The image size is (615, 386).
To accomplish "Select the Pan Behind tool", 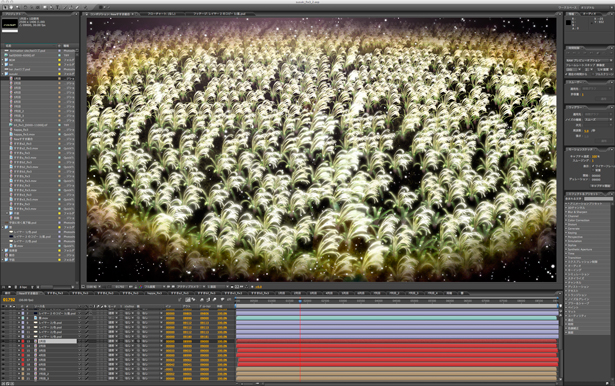I will pos(38,7).
